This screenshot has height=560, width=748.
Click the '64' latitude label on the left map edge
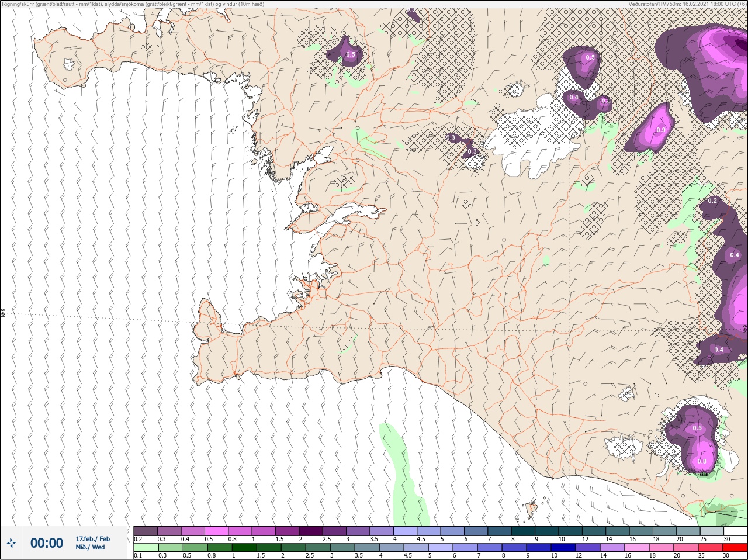tap(3, 313)
